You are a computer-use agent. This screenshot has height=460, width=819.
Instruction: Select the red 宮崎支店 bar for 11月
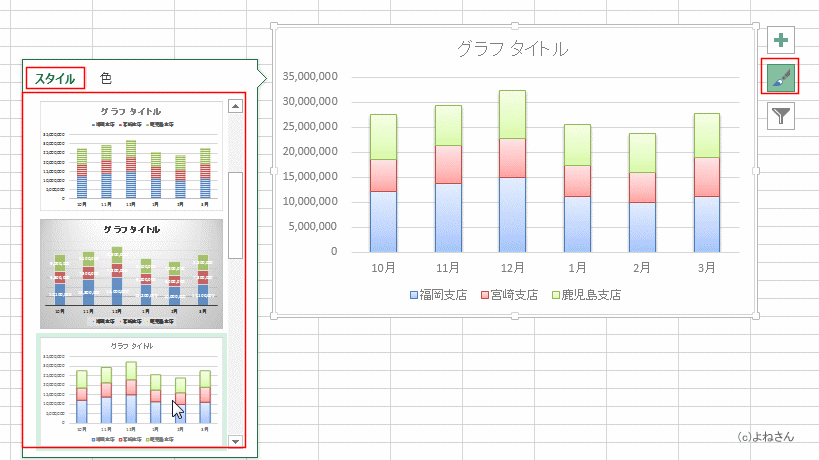448,164
